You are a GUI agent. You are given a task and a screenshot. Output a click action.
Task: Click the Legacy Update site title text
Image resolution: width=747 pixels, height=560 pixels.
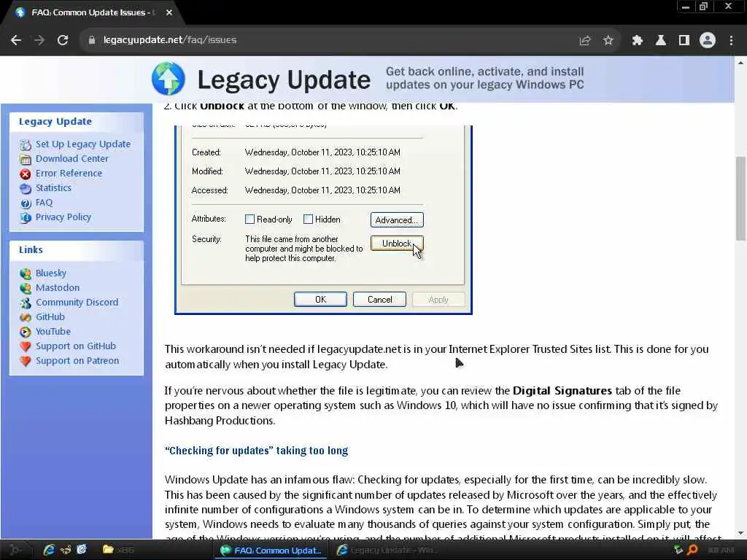point(284,79)
